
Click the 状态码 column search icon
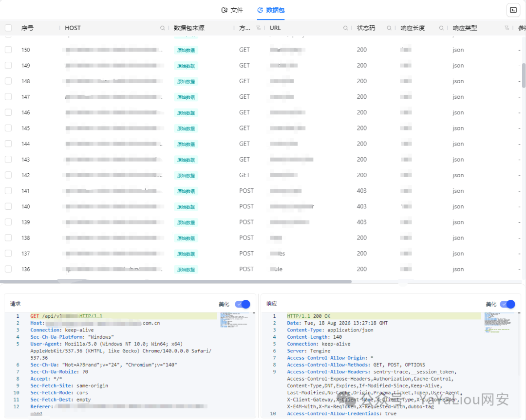(x=389, y=28)
